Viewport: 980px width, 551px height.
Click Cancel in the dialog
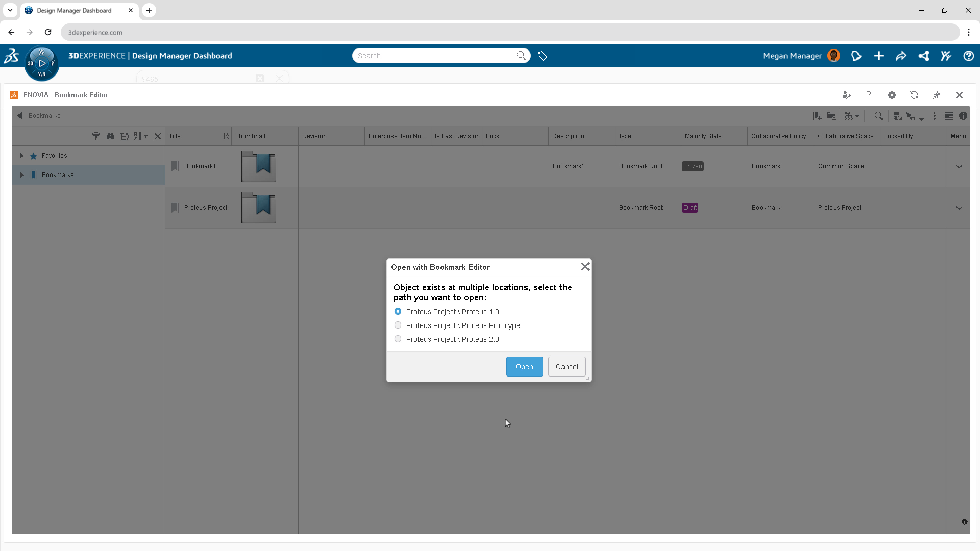(567, 367)
